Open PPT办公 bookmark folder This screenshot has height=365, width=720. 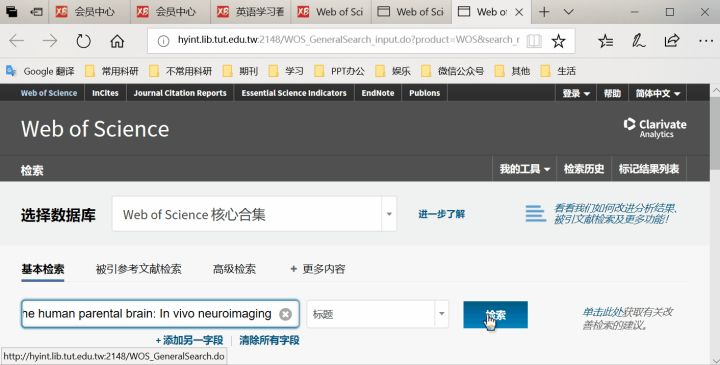[x=339, y=71]
